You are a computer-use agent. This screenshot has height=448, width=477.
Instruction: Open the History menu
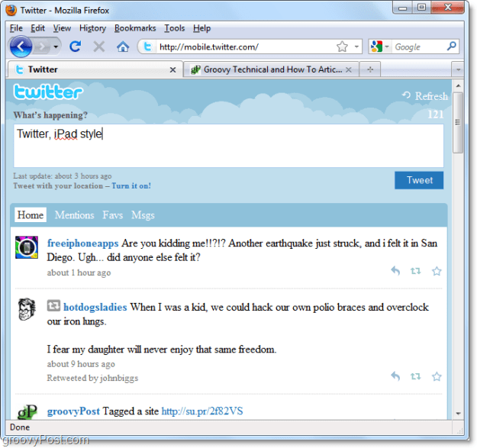tap(92, 28)
